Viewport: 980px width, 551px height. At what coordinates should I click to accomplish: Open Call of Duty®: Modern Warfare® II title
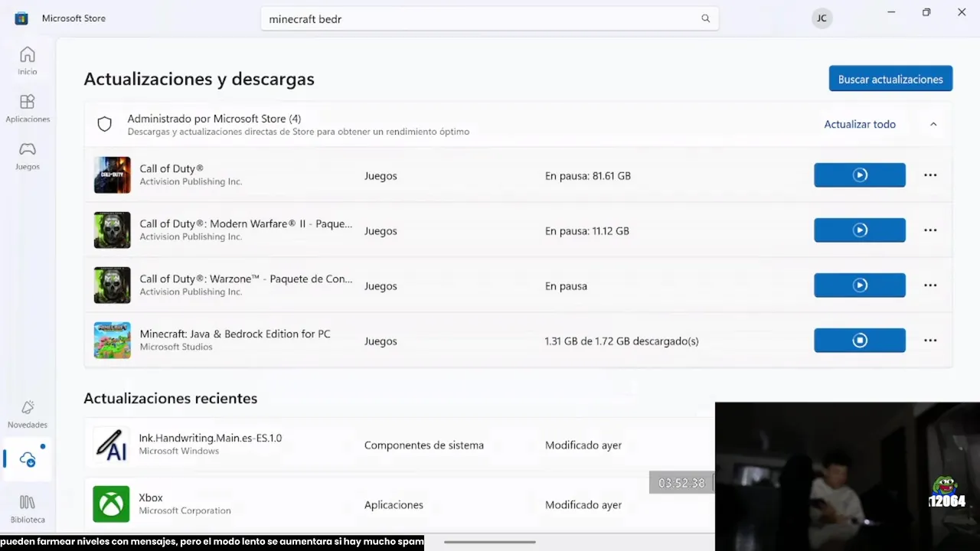click(246, 223)
